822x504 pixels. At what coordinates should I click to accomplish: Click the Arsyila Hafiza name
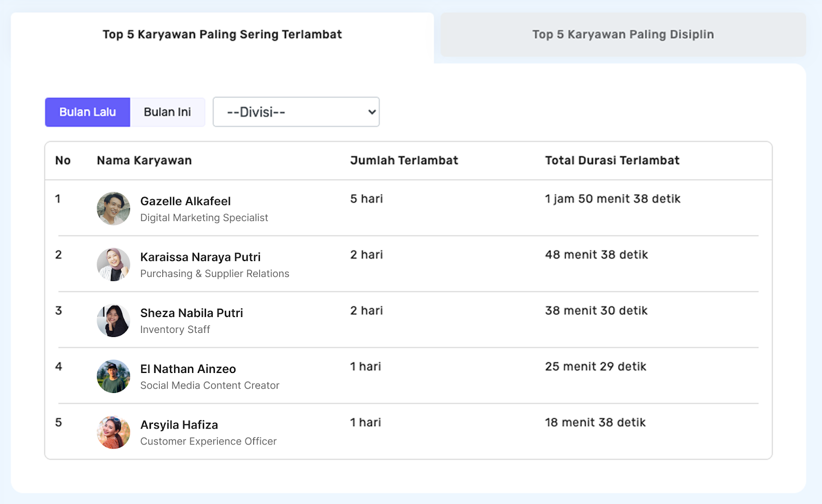(x=179, y=425)
